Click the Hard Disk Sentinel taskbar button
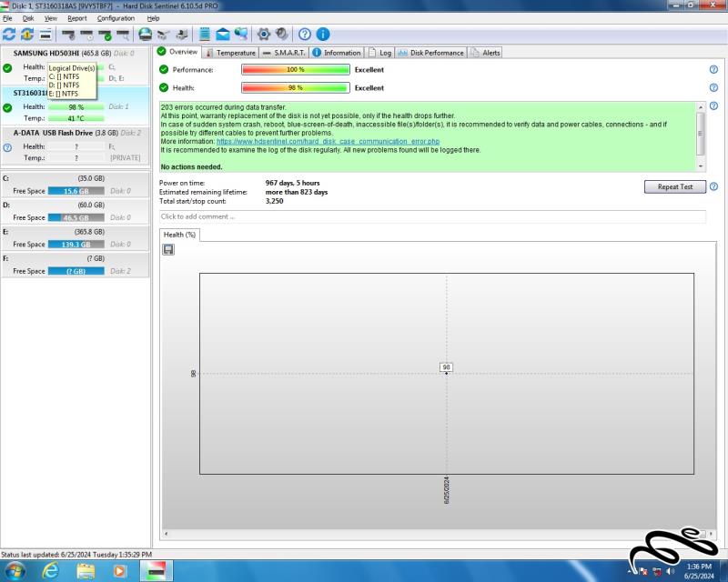 click(x=156, y=571)
